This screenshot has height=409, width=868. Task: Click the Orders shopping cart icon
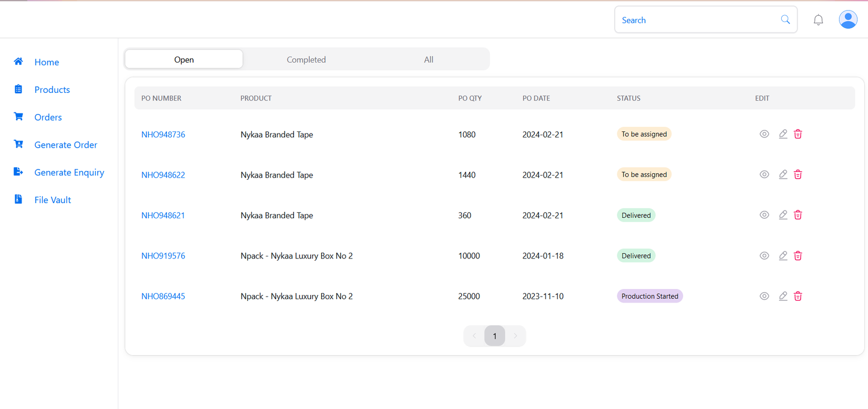coord(18,116)
